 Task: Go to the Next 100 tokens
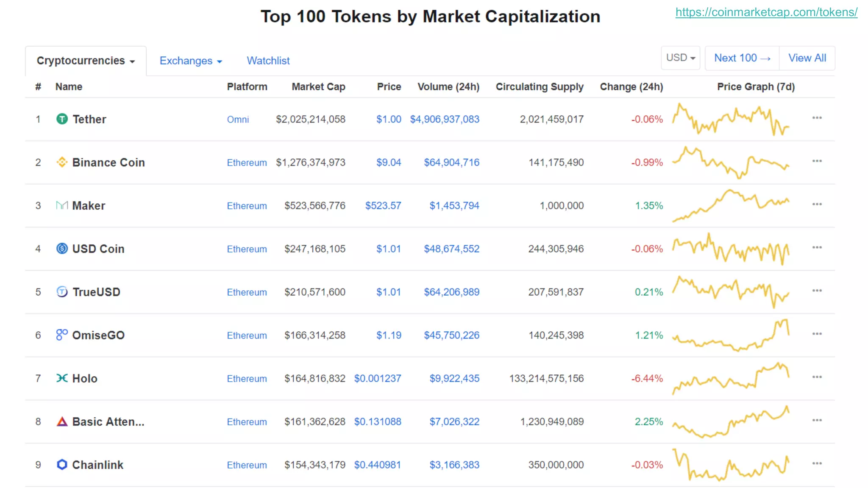click(x=742, y=58)
